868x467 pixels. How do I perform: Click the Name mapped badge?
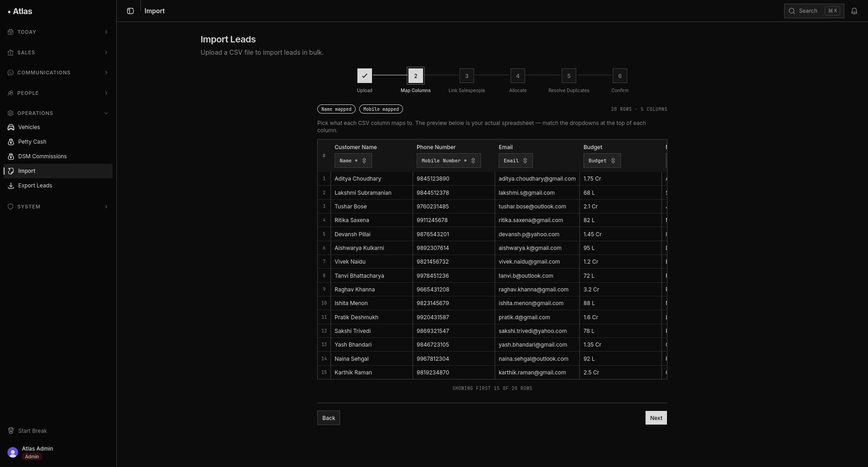[336, 109]
